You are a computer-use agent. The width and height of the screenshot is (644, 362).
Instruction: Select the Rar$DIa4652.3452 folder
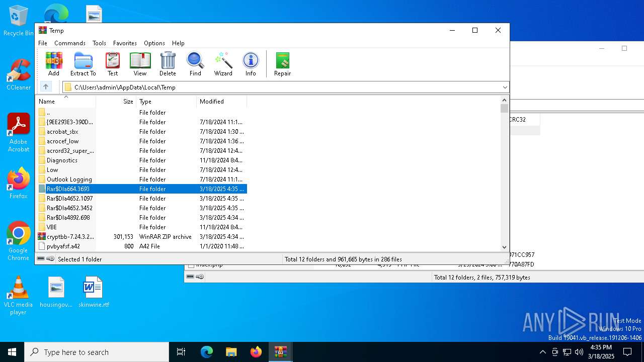(x=142, y=208)
